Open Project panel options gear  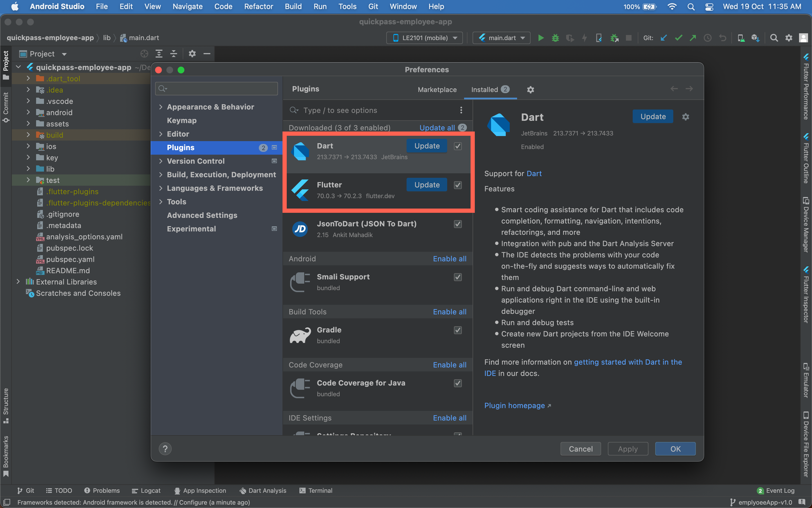(192, 54)
